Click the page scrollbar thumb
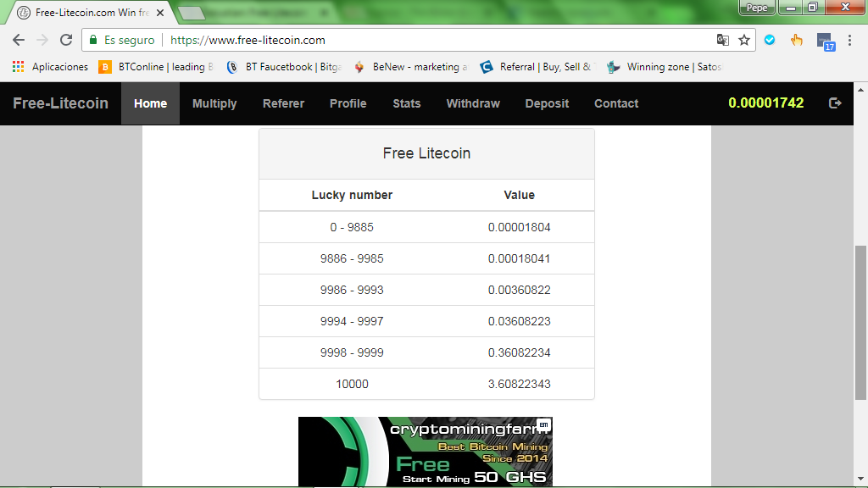This screenshot has width=868, height=488. [860, 322]
